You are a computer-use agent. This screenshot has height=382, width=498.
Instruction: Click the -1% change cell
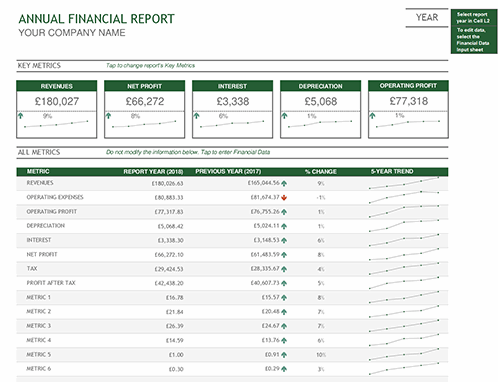321,198
